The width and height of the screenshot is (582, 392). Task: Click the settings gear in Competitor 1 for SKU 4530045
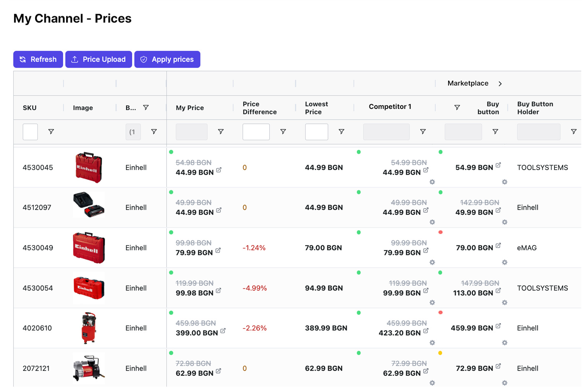click(432, 182)
